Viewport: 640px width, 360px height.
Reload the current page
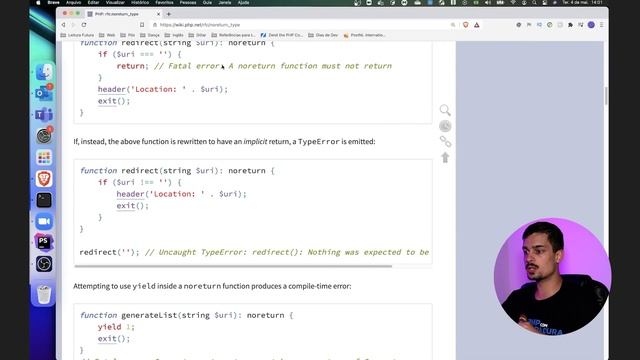click(x=84, y=25)
